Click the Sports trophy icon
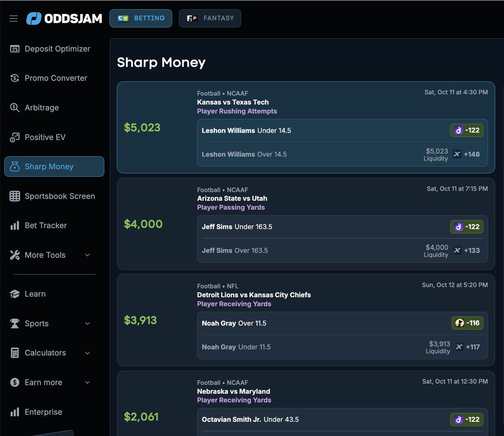Viewport: 504px width, 436px height. (15, 323)
